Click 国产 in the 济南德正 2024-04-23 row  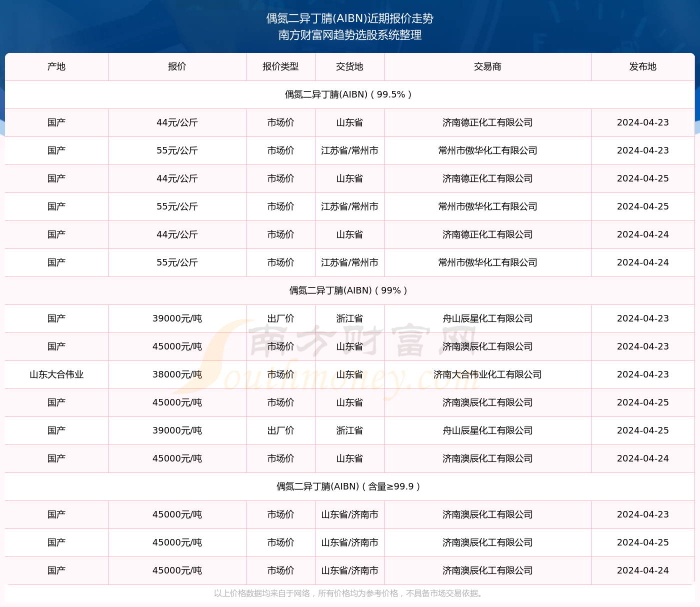[x=56, y=122]
